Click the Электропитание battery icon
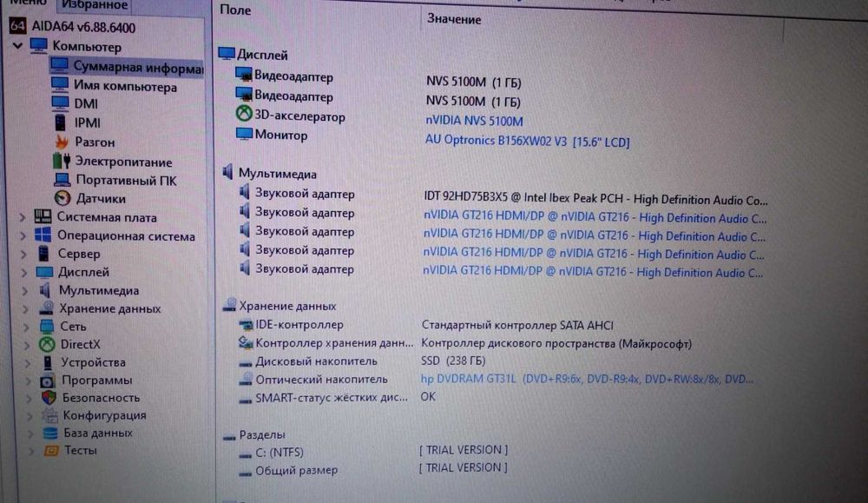Image resolution: width=868 pixels, height=503 pixels. 62,162
